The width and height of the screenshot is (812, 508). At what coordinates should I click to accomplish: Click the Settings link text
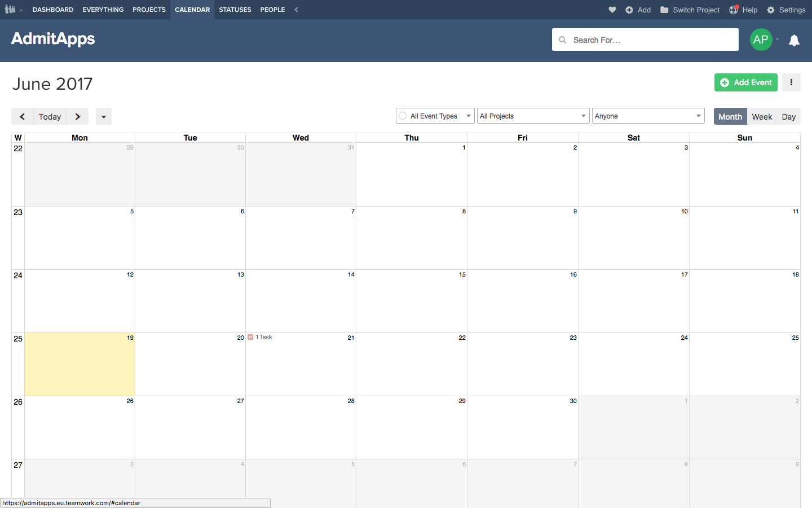(x=792, y=10)
